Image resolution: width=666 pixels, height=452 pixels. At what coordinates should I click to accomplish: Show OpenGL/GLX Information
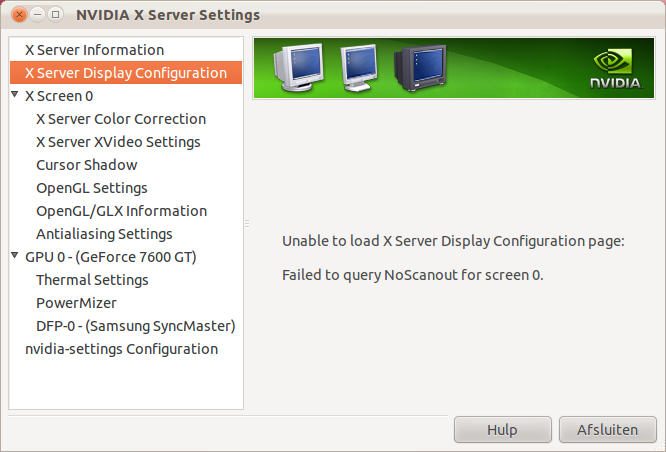(121, 211)
